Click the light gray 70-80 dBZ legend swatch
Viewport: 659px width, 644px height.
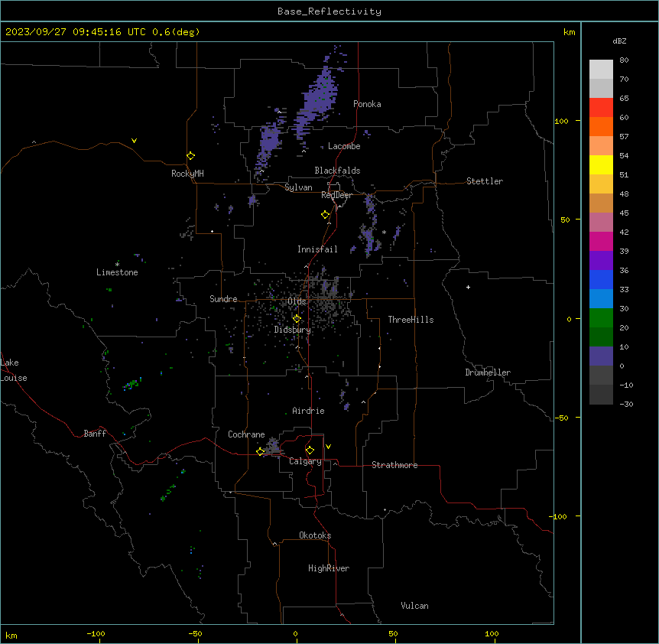tap(601, 70)
